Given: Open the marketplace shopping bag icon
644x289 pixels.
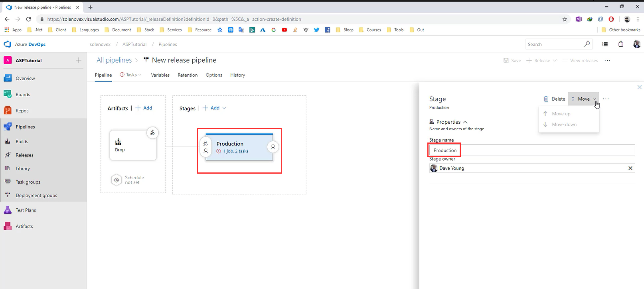Looking at the screenshot, I should click(620, 44).
